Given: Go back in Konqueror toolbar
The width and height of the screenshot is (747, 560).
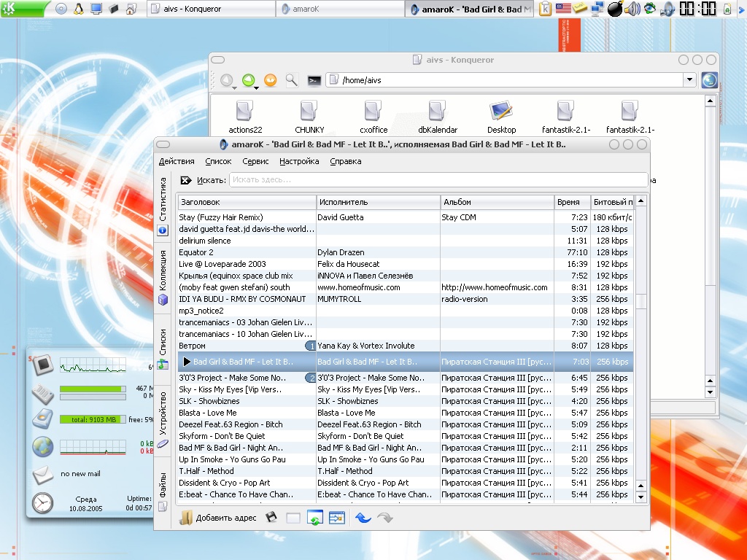Looking at the screenshot, I should (226, 80).
